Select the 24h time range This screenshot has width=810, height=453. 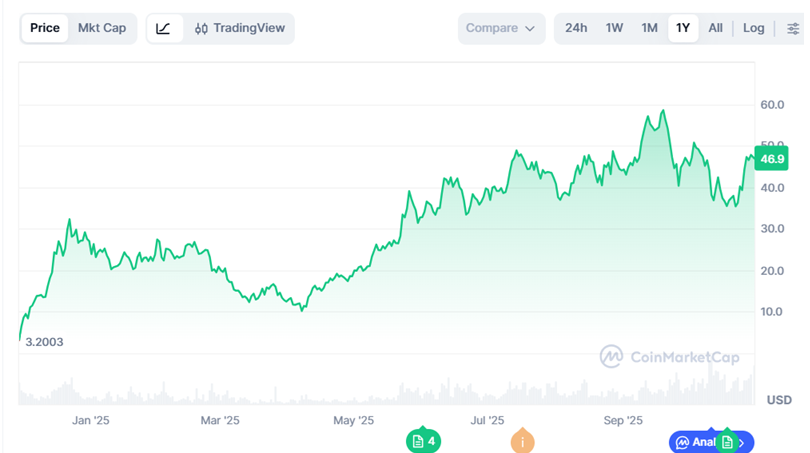pyautogui.click(x=576, y=28)
